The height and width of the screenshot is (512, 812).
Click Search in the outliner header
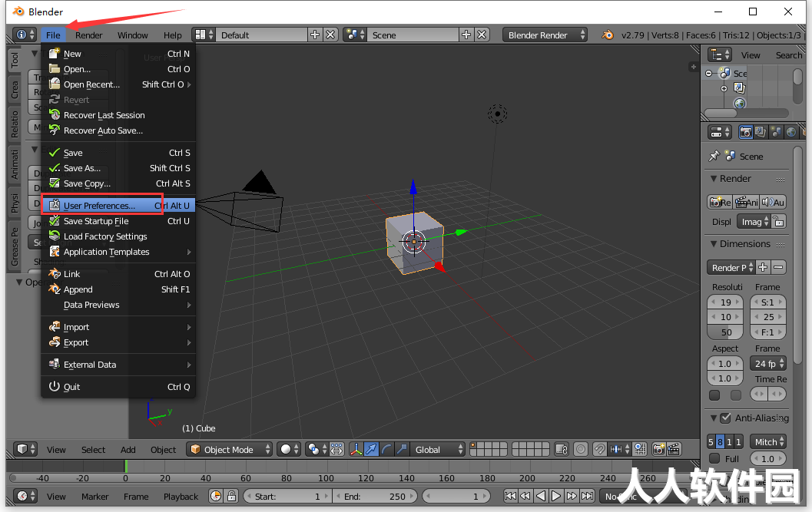[x=789, y=55]
